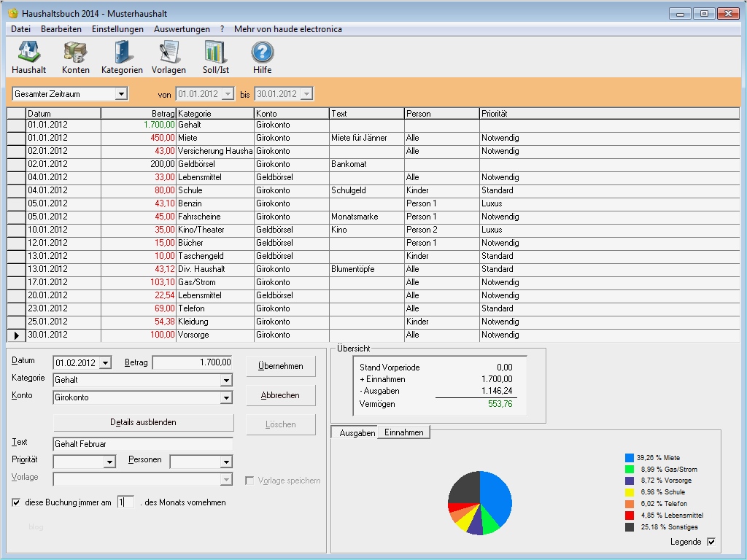The image size is (747, 560).
Task: Open the Auswertungen menu
Action: coord(181,28)
